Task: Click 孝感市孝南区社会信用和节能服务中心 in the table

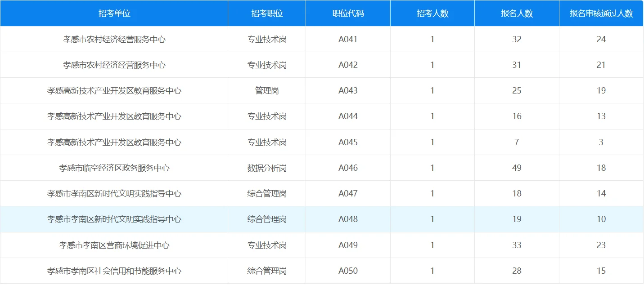Action: (114, 271)
